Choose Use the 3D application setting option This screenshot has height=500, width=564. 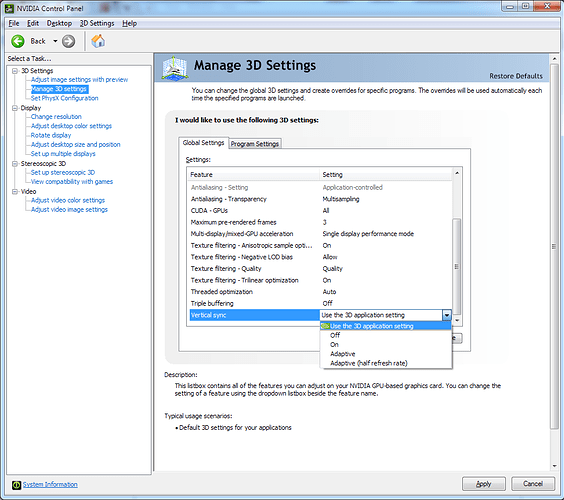(x=386, y=326)
